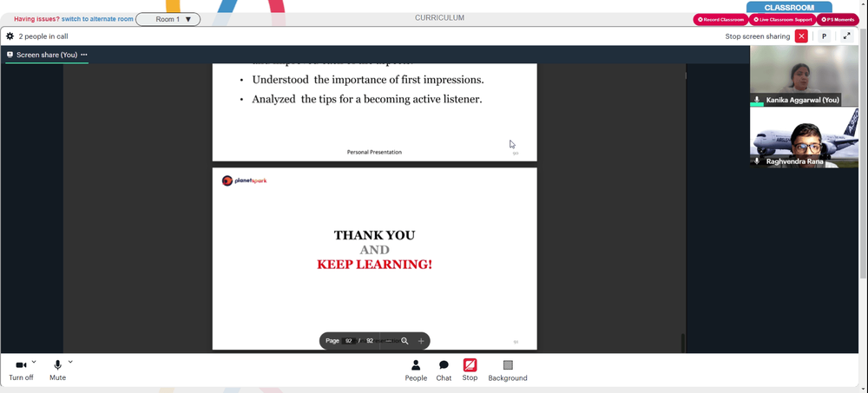Click the 'Personal Presentation' footer text

(x=374, y=152)
